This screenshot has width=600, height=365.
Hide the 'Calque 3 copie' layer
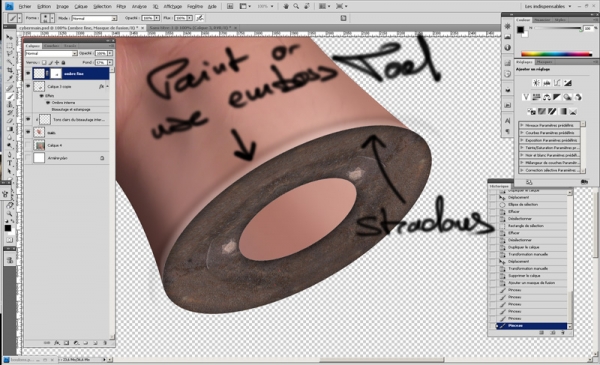28,86
